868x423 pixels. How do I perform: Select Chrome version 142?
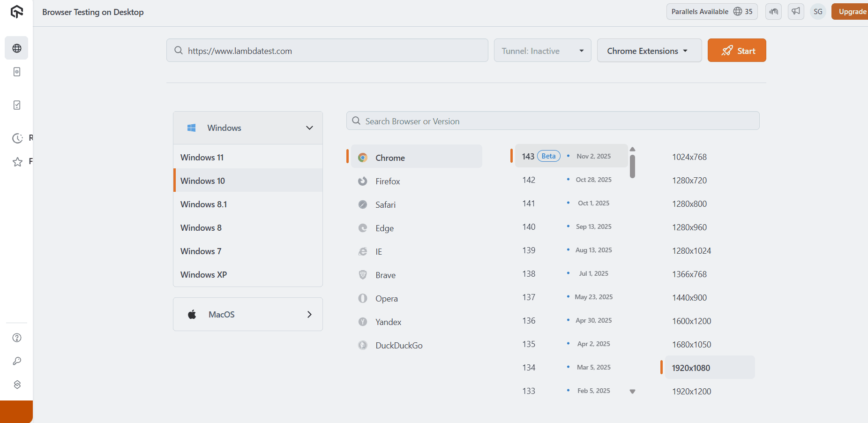click(529, 180)
